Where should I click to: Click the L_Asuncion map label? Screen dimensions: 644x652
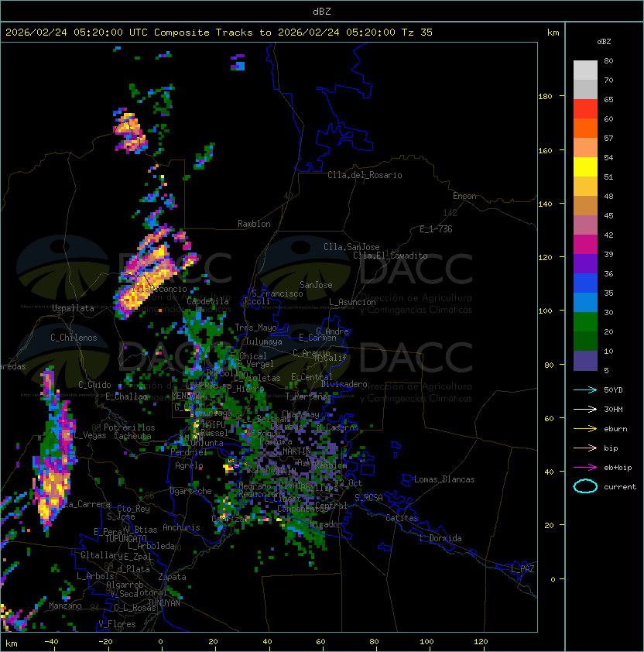(352, 302)
